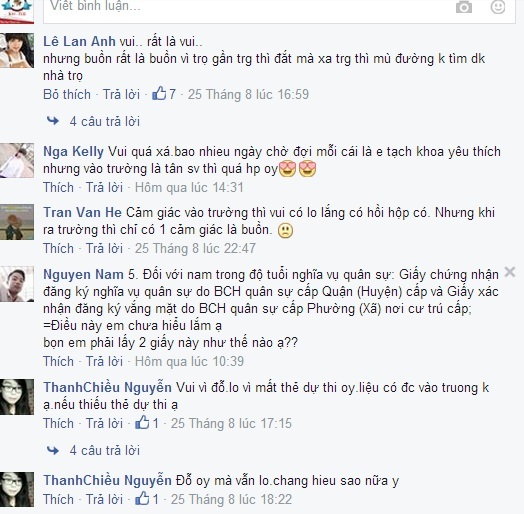Expand 4 câu trả lời under ThanhChiều Nguyễn
The height and width of the screenshot is (514, 524).
(105, 451)
